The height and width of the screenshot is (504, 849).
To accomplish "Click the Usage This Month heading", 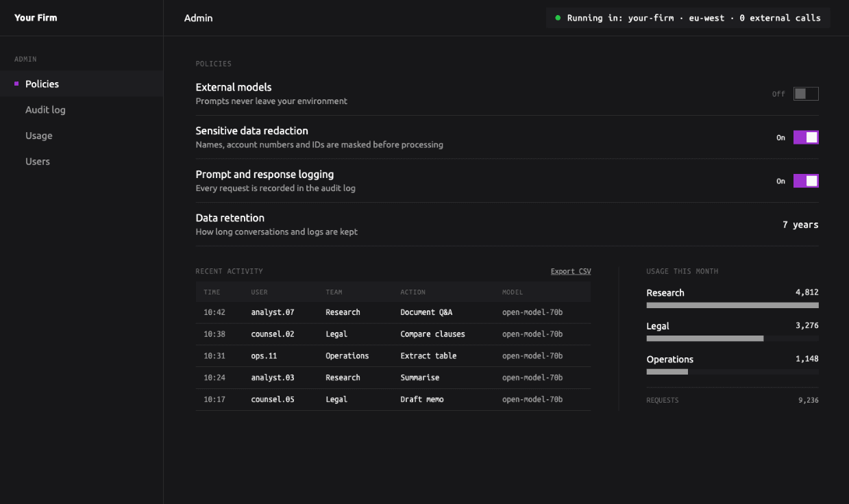I will click(682, 271).
